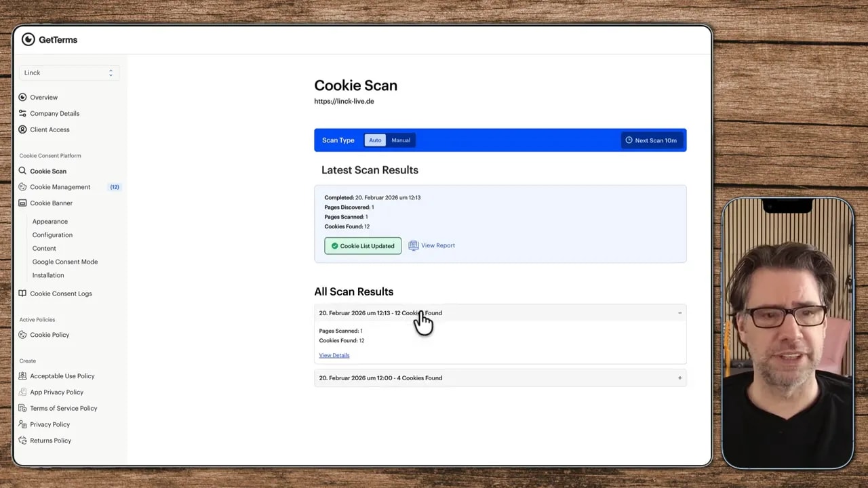Collapse the 12:13 scan result entry

pos(679,312)
